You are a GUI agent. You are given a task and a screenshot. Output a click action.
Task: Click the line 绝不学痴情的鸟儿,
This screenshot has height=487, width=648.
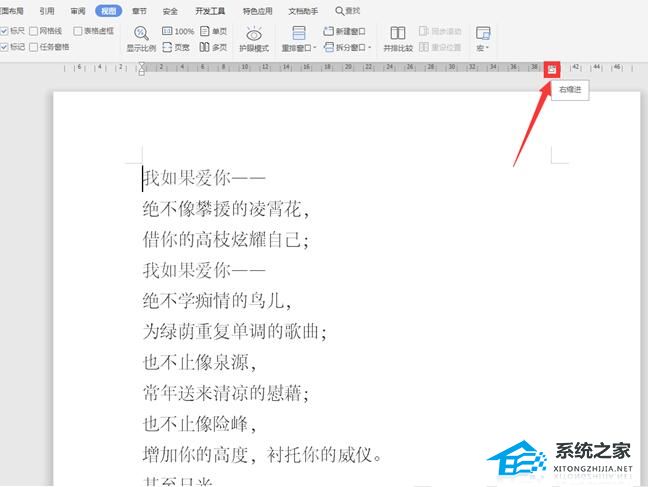217,301
